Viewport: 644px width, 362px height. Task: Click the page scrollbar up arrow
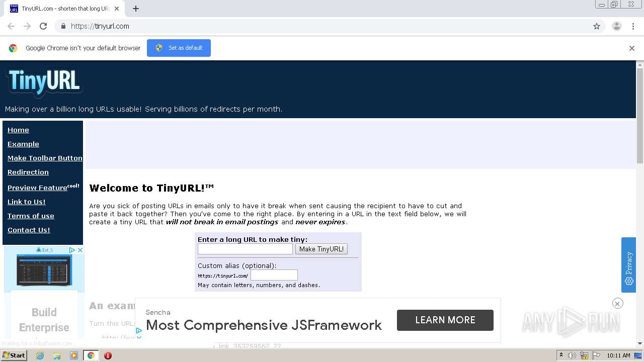point(640,64)
